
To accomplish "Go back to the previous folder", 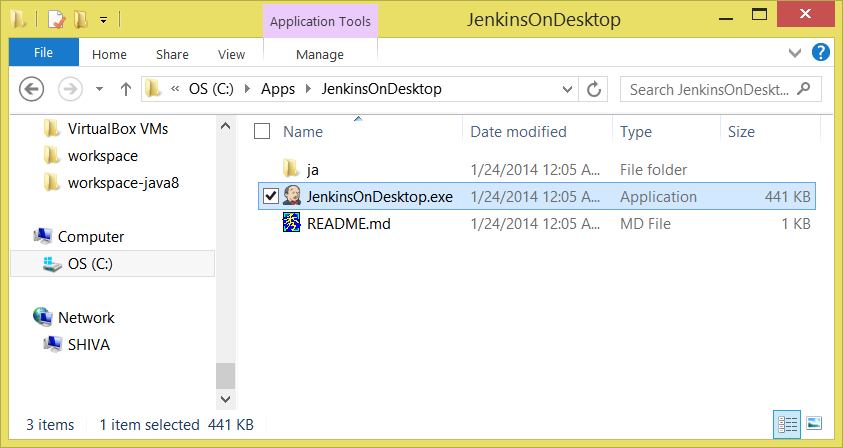I will [31, 89].
